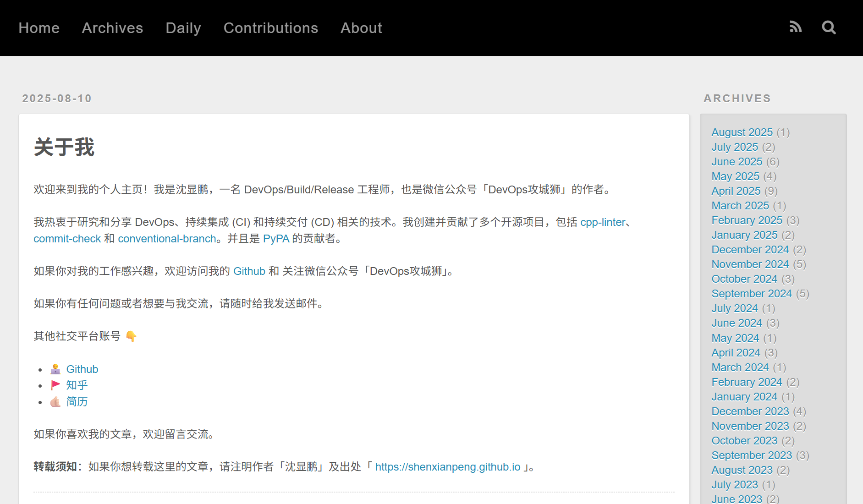
Task: Go to the Archives page
Action: pos(112,28)
